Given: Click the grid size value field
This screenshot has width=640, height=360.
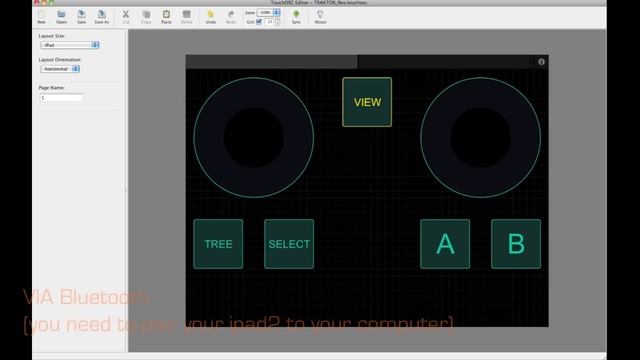Looking at the screenshot, I should [269, 22].
